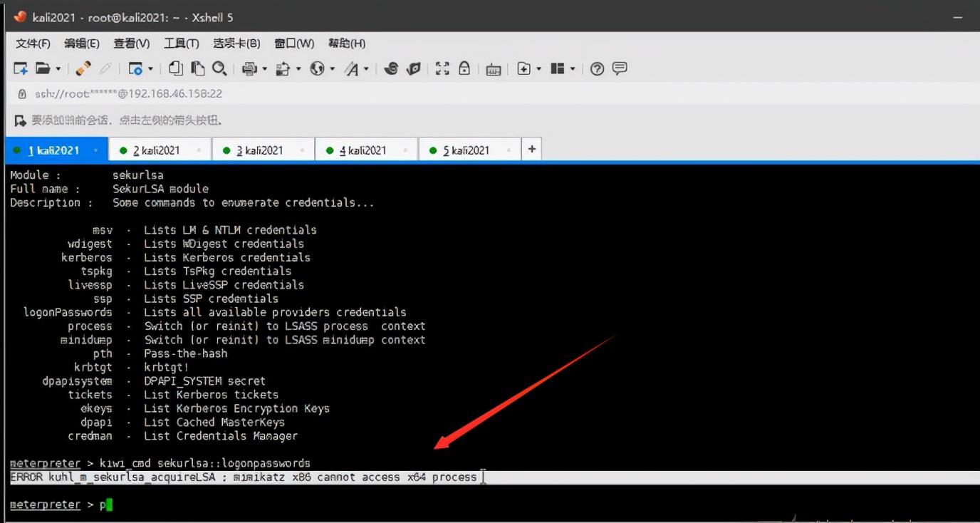
Task: Click the Paste clipboard icon
Action: (198, 68)
